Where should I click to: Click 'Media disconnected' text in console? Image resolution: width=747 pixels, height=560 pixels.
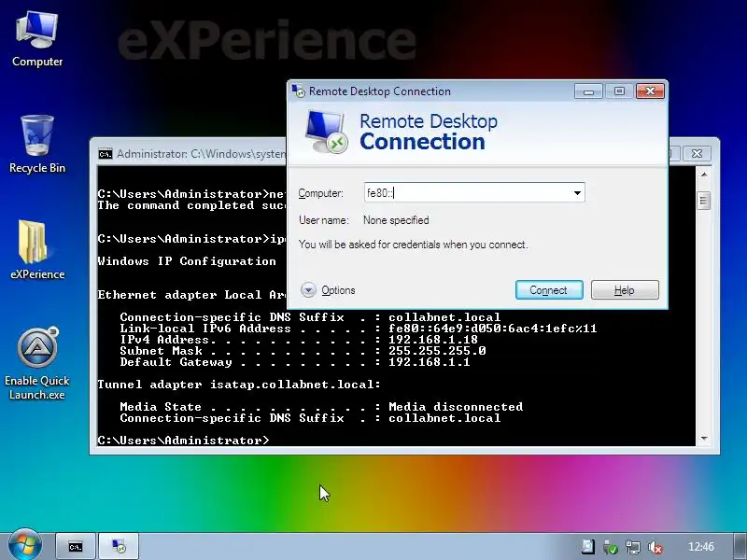(456, 407)
